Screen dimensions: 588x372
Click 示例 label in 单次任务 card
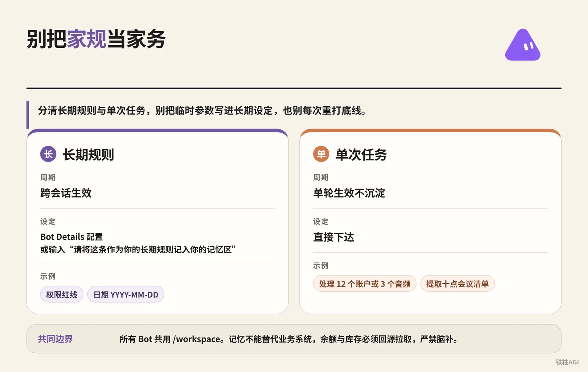[x=321, y=265]
